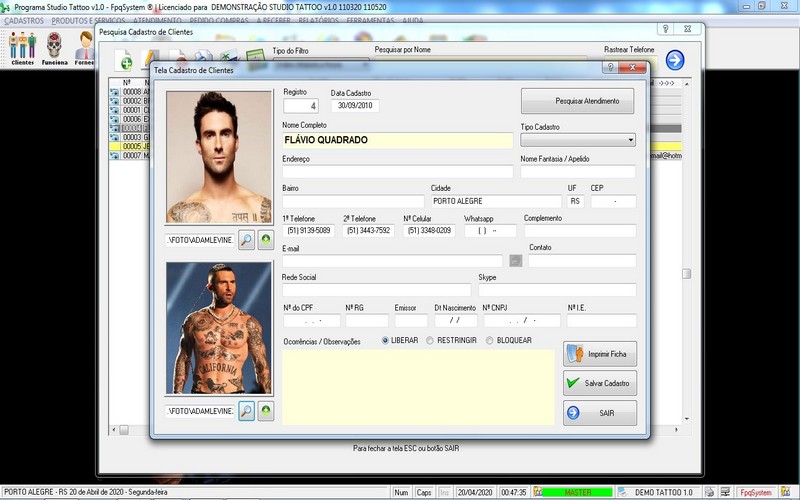Click the Salvar Cadastro button
This screenshot has width=800, height=500.
(600, 383)
